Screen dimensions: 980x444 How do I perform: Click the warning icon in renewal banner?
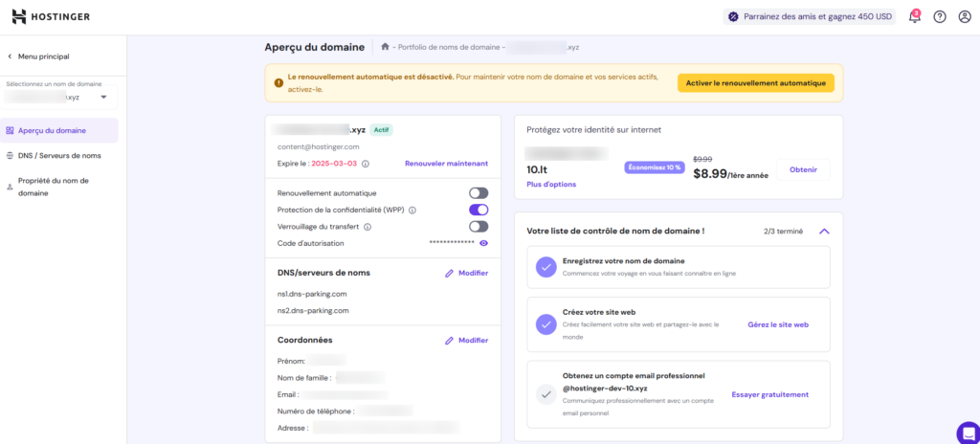278,82
